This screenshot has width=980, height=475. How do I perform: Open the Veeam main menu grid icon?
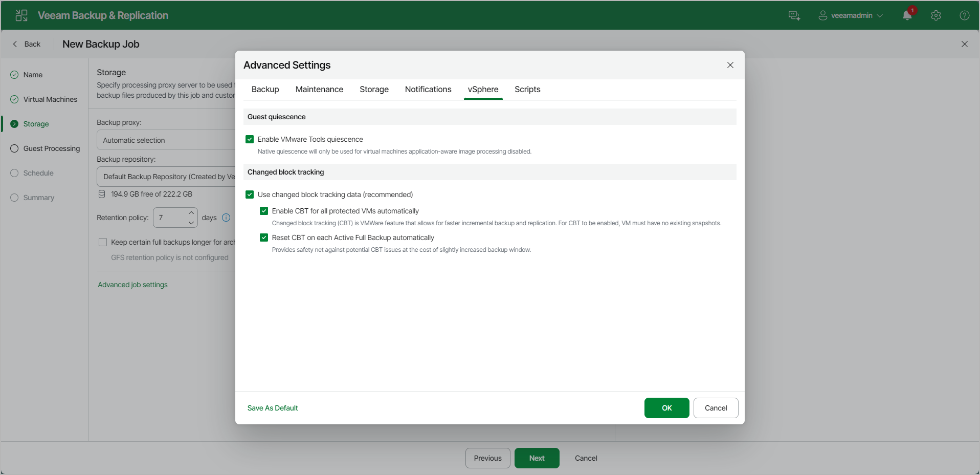coord(21,15)
